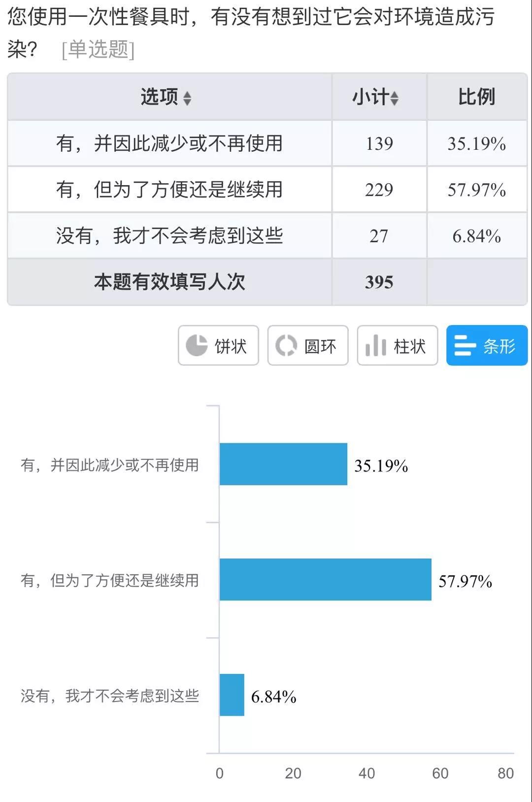Click the horizontal bar chart icon
This screenshot has width=532, height=802.
coord(465,345)
